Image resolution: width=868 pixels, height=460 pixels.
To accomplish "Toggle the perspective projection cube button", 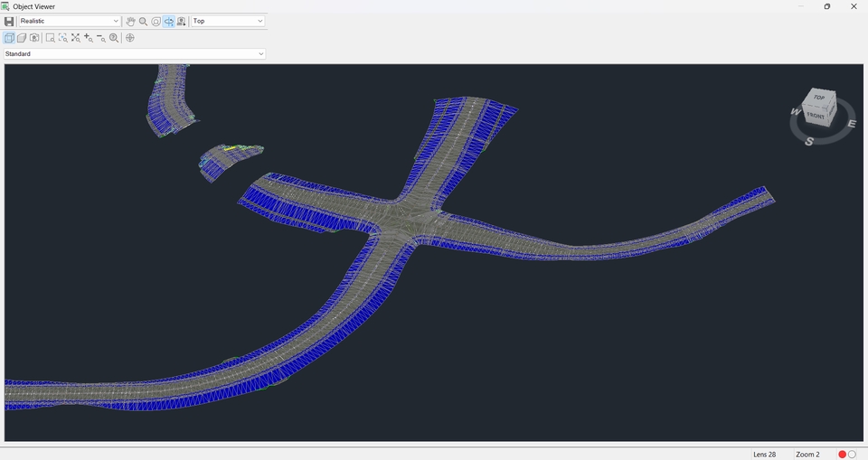I will pyautogui.click(x=22, y=38).
